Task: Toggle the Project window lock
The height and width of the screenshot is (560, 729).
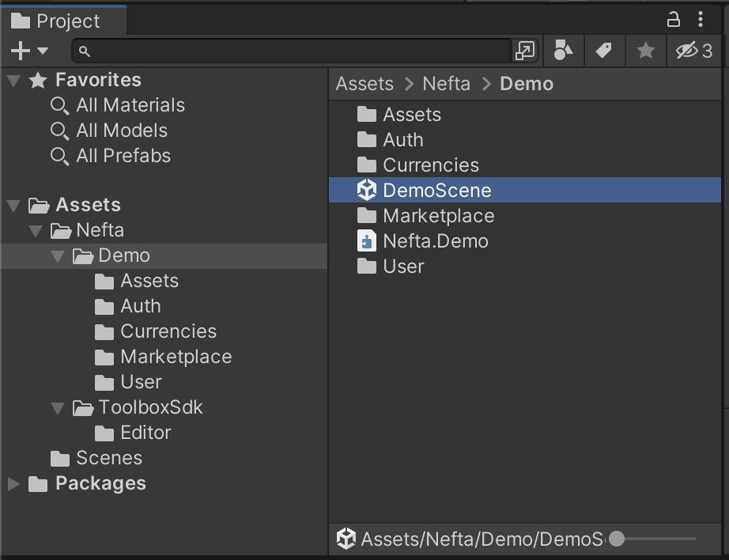Action: [673, 20]
